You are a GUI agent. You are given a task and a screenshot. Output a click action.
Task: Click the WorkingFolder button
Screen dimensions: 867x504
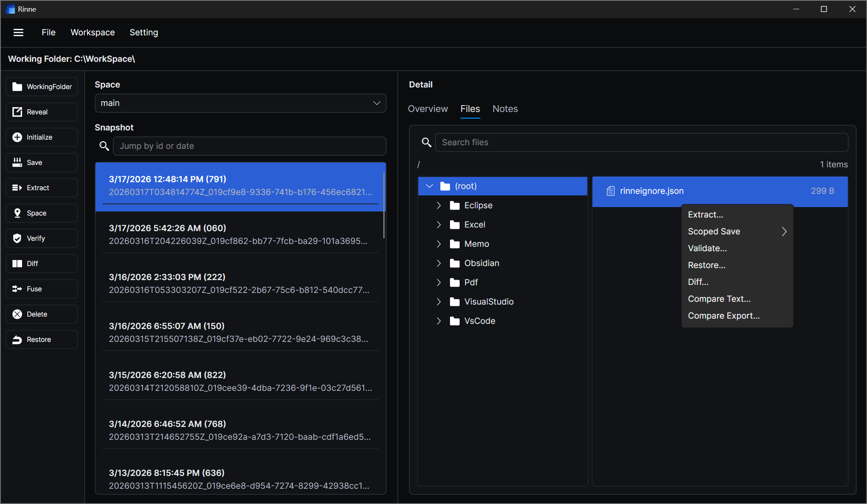point(41,86)
